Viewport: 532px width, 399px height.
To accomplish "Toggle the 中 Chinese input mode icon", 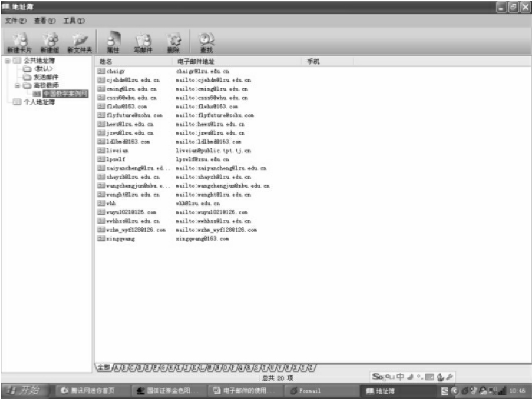I will [x=401, y=377].
